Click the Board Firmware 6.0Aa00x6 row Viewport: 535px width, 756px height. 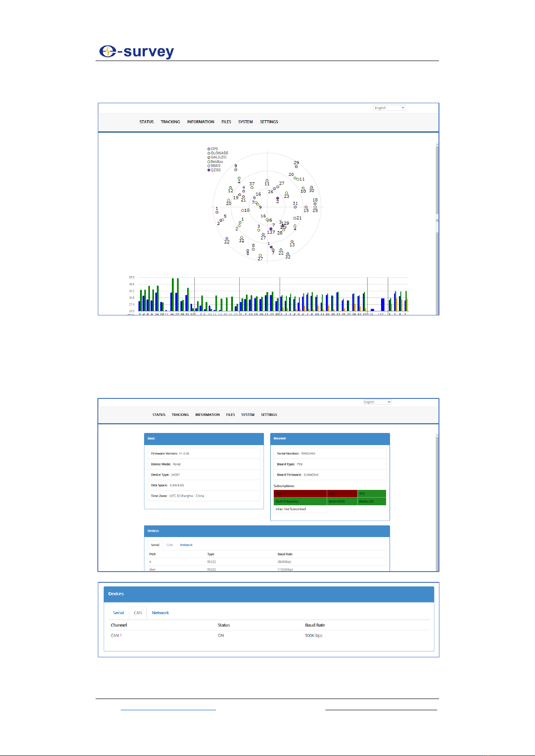pyautogui.click(x=330, y=475)
